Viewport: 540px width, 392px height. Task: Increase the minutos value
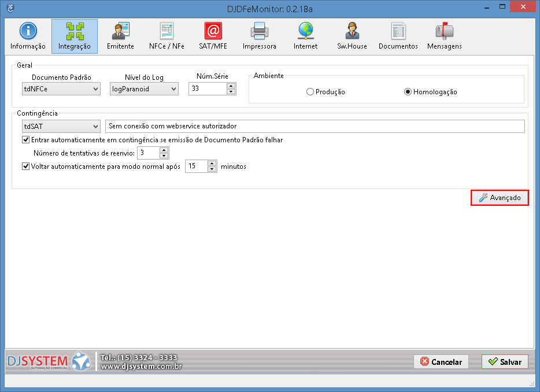pos(212,164)
